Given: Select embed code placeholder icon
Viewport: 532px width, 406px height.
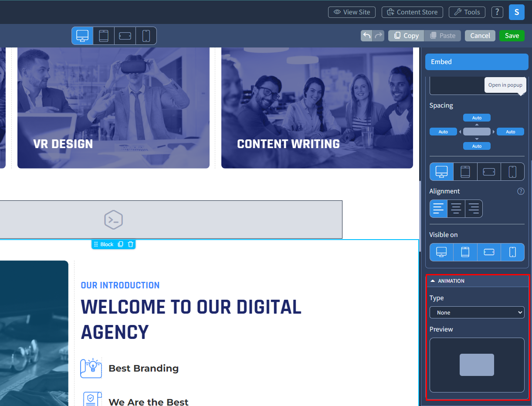Looking at the screenshot, I should [113, 220].
